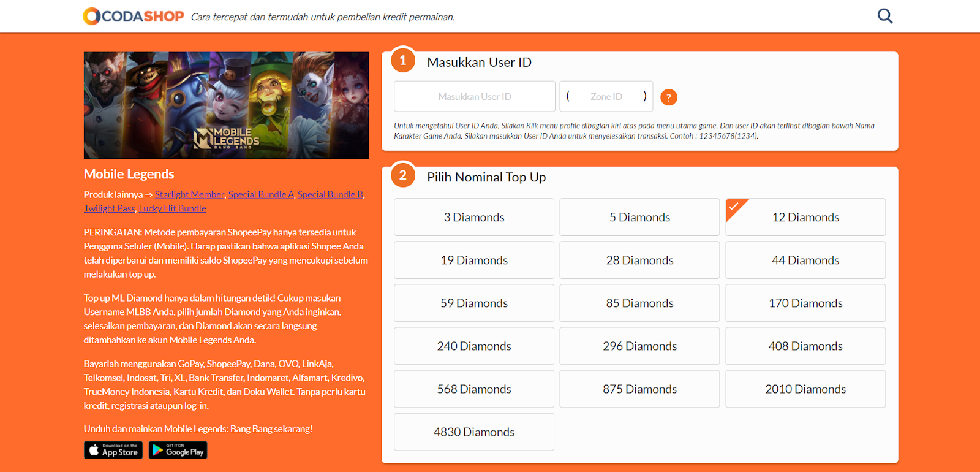This screenshot has height=472, width=980.
Task: Open the Lucky Hit Bundle link
Action: (x=172, y=208)
